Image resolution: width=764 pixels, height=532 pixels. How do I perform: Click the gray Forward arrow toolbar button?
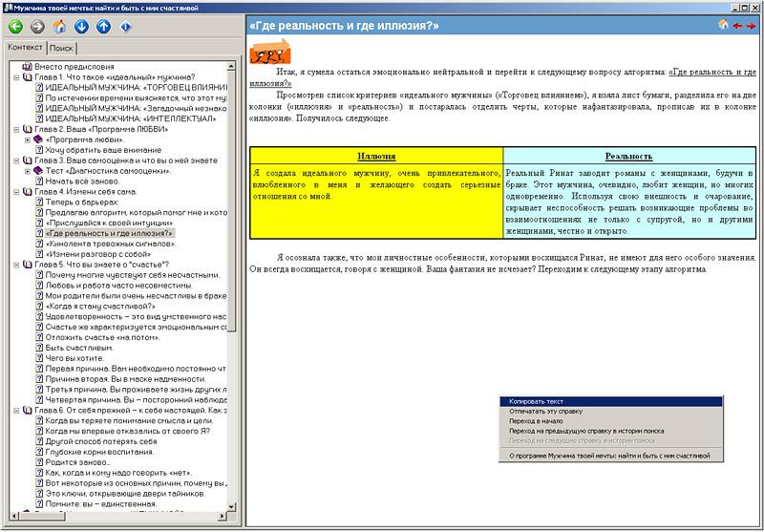(x=37, y=26)
